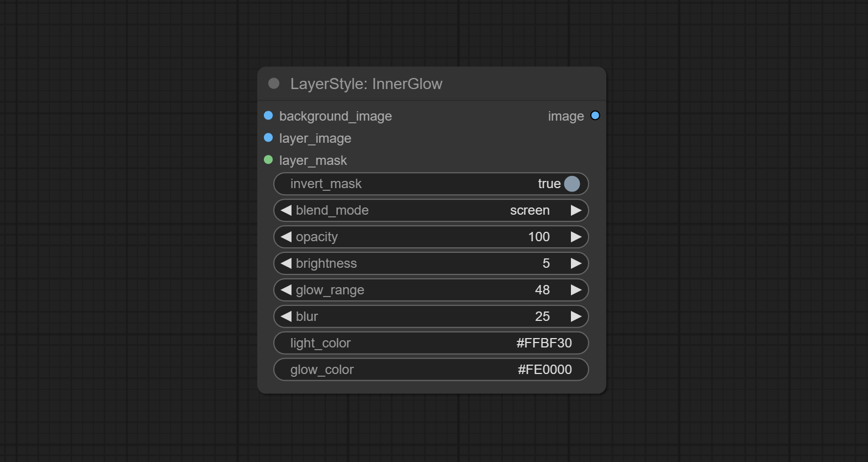Toggle the invert_mask switch
868x462 pixels.
click(x=572, y=184)
